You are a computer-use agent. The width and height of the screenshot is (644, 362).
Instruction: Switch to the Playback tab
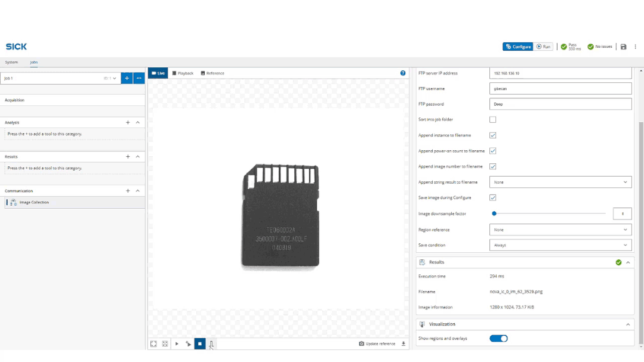click(183, 73)
